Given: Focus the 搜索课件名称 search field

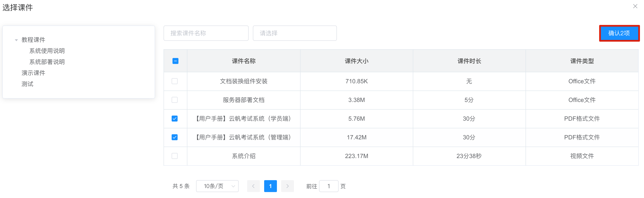Looking at the screenshot, I should click(x=206, y=33).
